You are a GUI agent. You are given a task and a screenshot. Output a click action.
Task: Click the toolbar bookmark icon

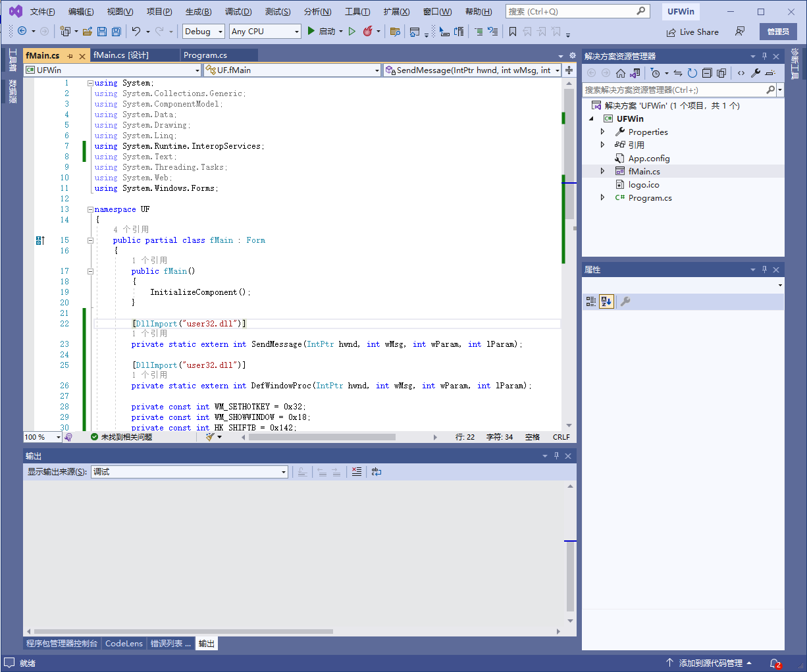tap(513, 32)
